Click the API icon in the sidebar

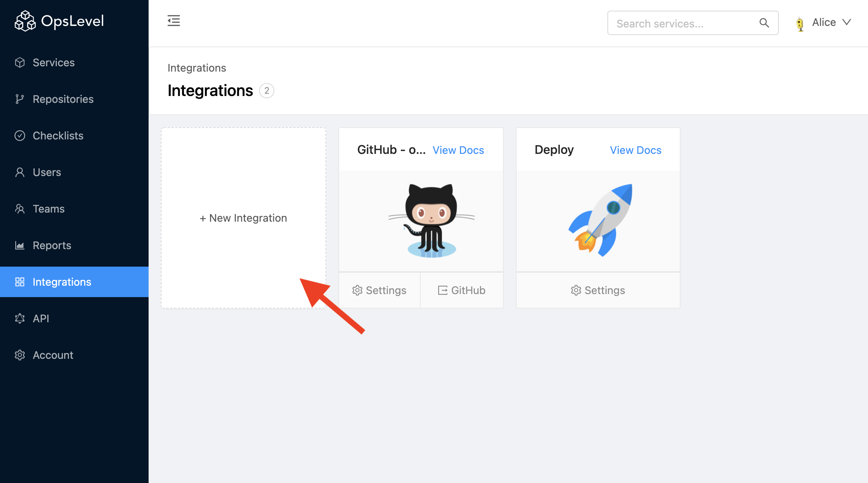[x=20, y=318]
